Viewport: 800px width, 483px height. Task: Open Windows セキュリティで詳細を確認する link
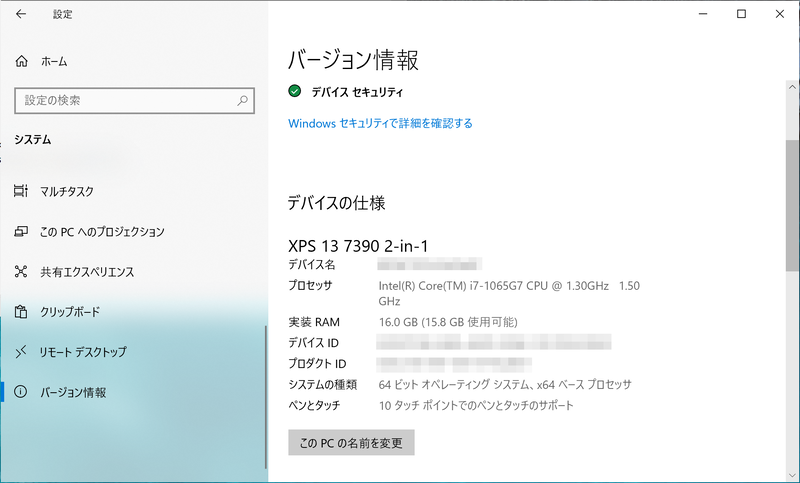[380, 123]
